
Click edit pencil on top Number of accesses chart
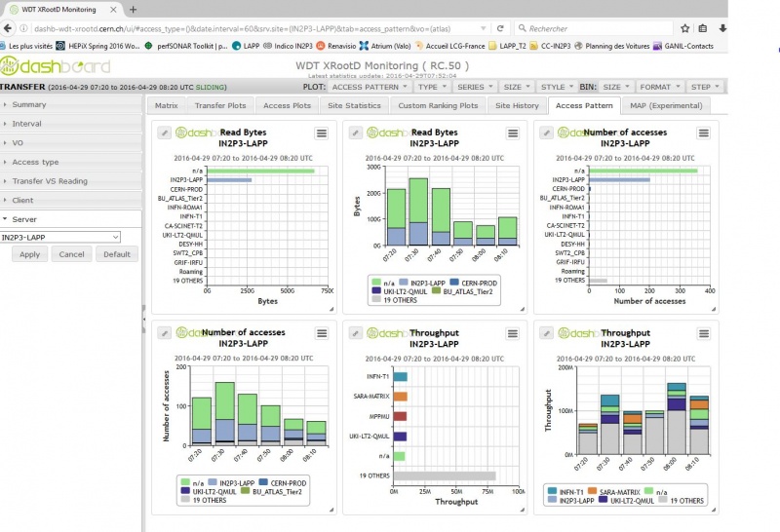click(546, 133)
